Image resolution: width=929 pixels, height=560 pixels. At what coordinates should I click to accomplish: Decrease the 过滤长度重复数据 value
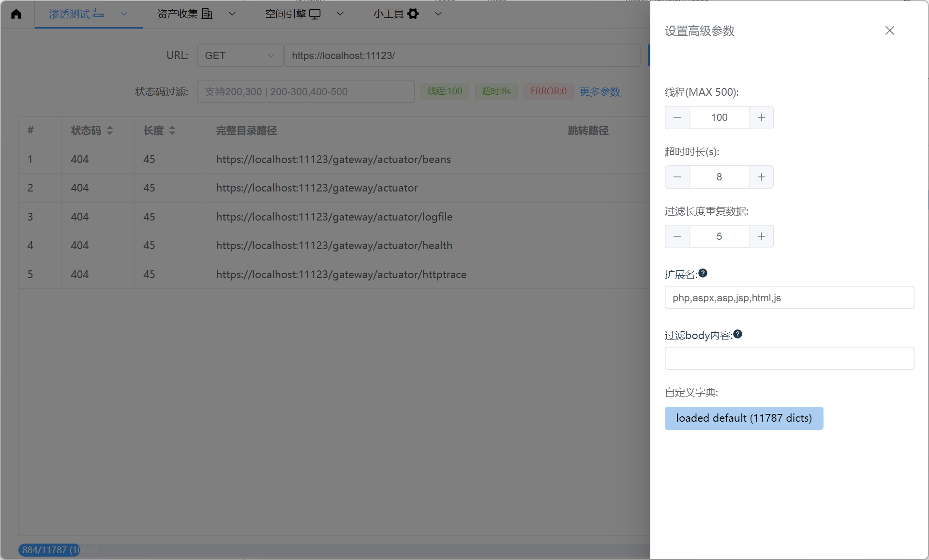click(x=677, y=236)
